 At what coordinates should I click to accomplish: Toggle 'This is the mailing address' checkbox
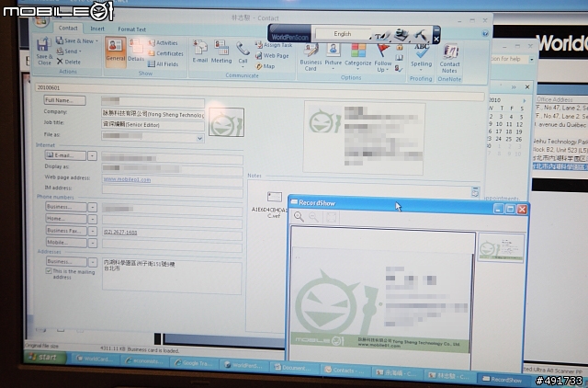pyautogui.click(x=49, y=270)
